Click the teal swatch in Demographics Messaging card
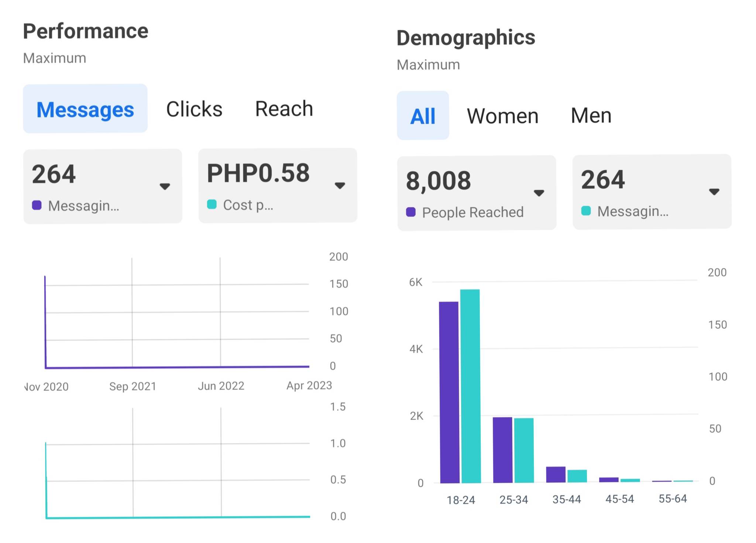Image resolution: width=756 pixels, height=543 pixels. 586,211
